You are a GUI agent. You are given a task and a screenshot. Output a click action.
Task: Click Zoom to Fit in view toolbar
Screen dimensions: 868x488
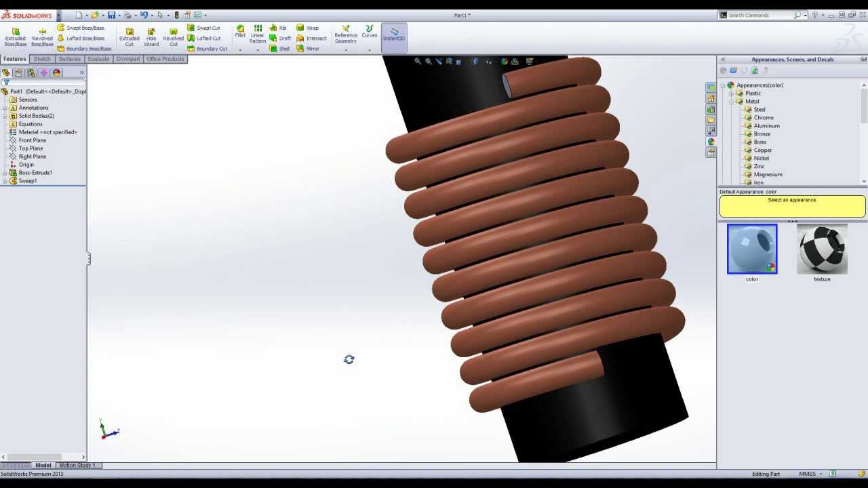(418, 62)
